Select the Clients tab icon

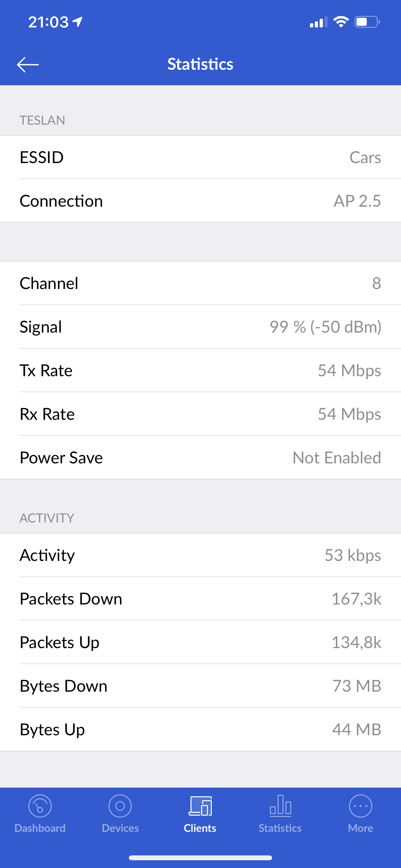pos(200,806)
